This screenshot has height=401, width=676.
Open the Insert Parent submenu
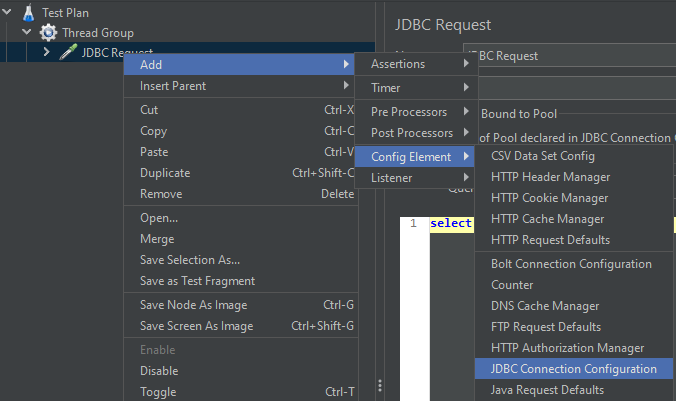(x=239, y=86)
